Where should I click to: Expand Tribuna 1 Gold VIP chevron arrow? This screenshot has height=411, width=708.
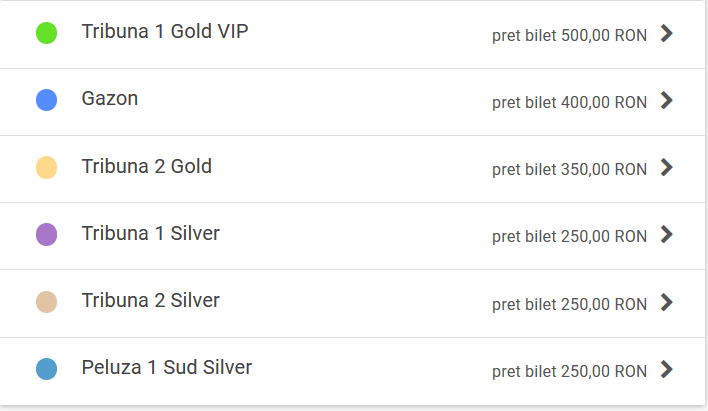pyautogui.click(x=668, y=34)
